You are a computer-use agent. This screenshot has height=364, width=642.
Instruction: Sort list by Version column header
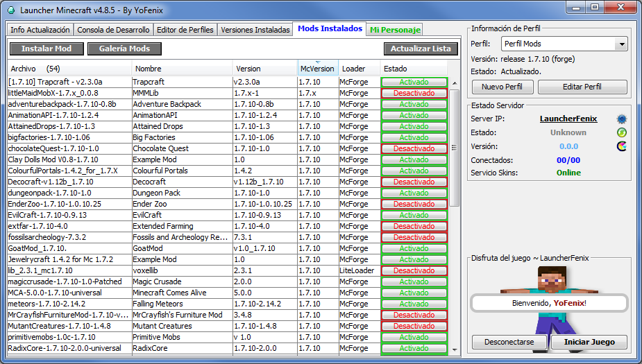265,69
